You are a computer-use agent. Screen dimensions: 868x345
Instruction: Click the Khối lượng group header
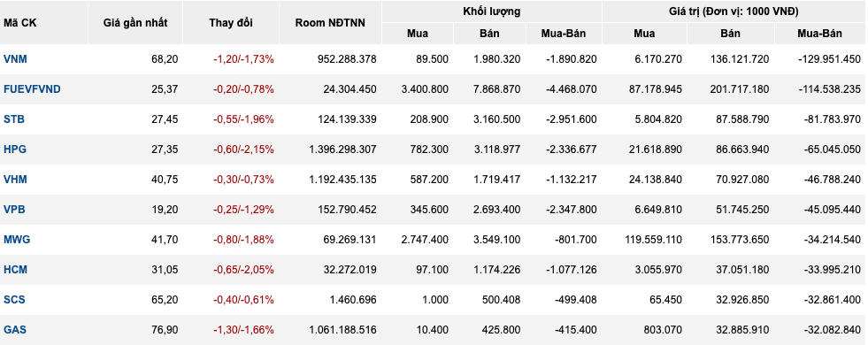point(492,11)
